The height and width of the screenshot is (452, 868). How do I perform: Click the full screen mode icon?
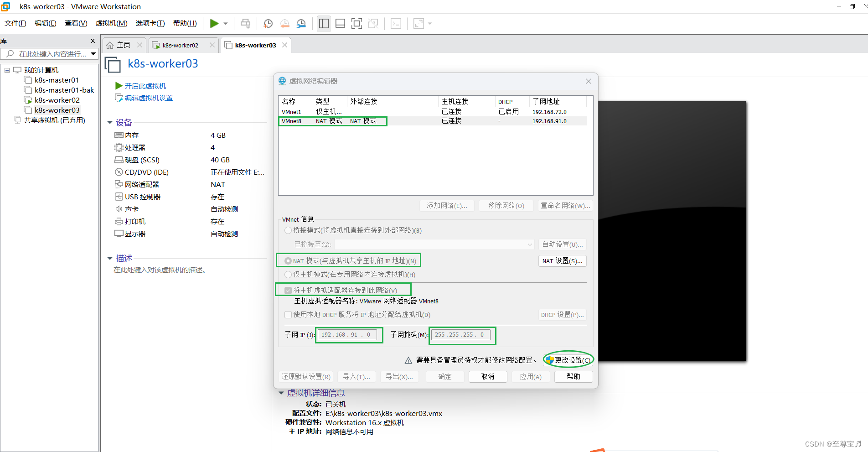coord(356,23)
